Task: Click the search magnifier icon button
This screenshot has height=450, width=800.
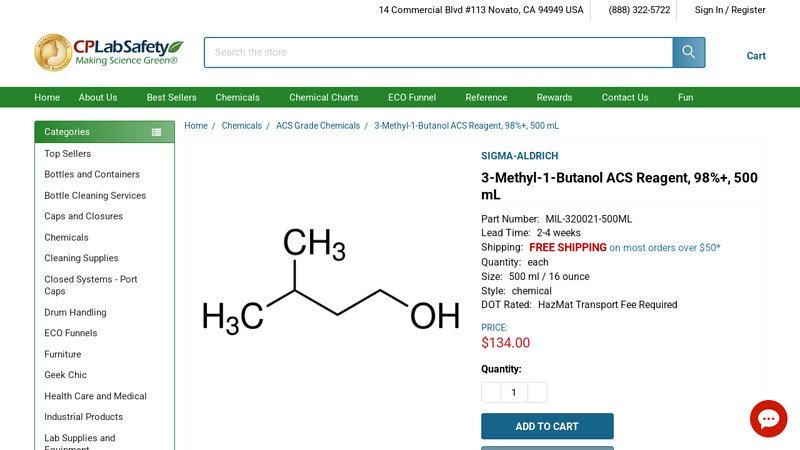Action: 688,52
